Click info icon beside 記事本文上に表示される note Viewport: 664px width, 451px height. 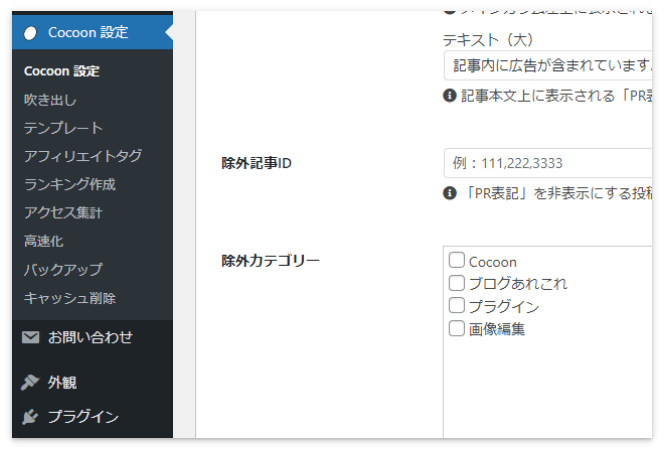[x=450, y=95]
